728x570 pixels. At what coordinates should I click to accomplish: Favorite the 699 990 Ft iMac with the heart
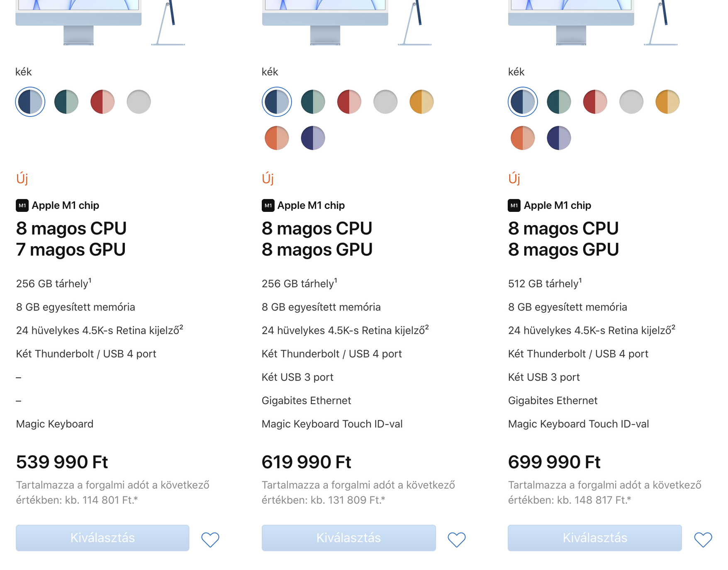[703, 539]
